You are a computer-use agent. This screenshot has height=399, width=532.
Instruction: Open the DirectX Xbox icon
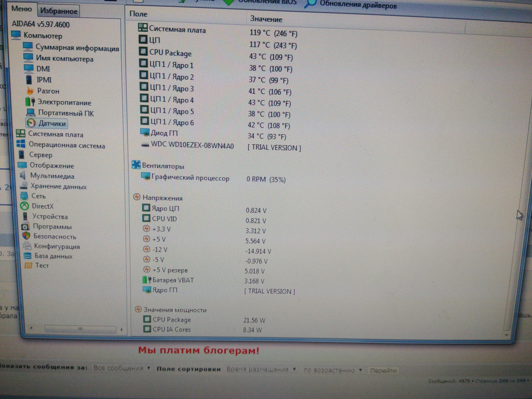pyautogui.click(x=24, y=206)
